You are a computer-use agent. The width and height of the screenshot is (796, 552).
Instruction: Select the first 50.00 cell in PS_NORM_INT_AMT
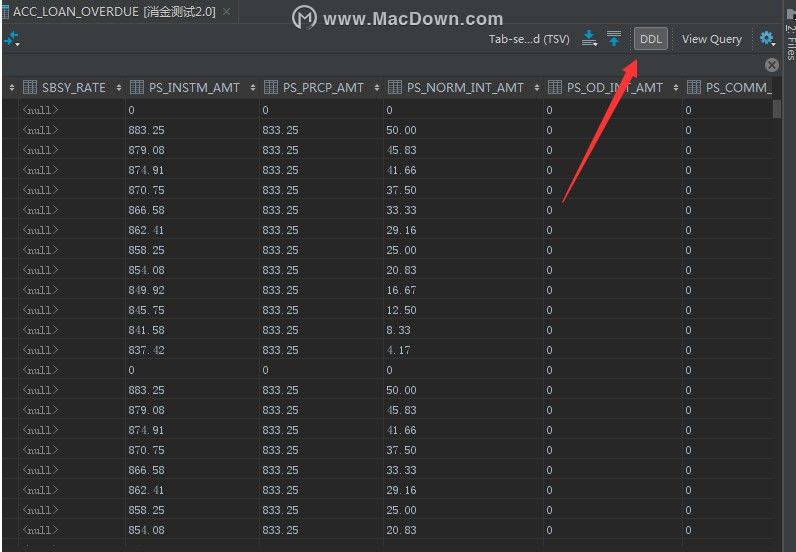pyautogui.click(x=463, y=130)
